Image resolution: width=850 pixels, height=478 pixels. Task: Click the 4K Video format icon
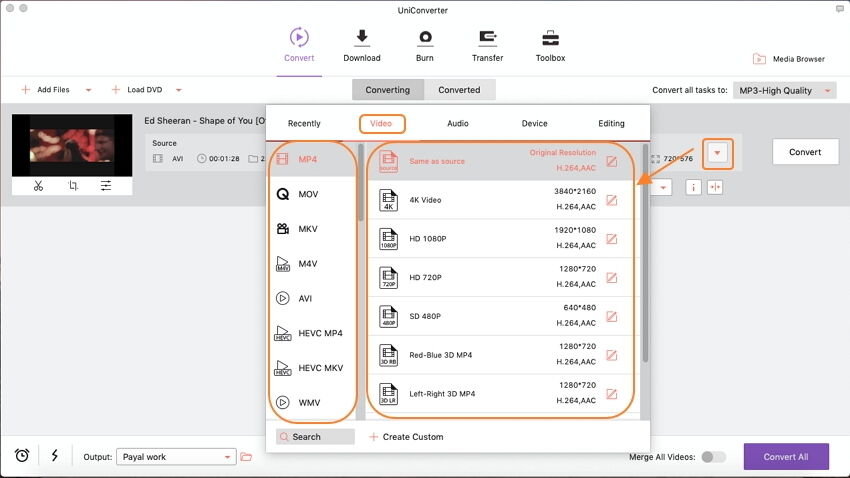388,200
